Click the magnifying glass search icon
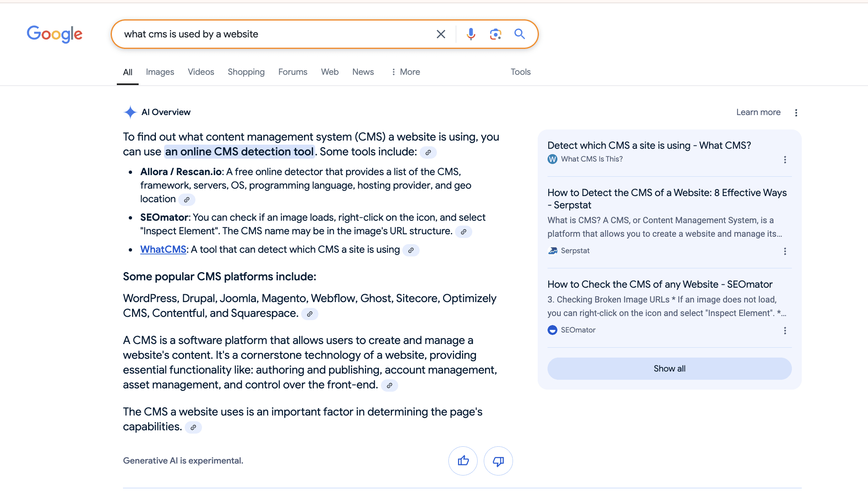868x494 pixels. pos(519,33)
